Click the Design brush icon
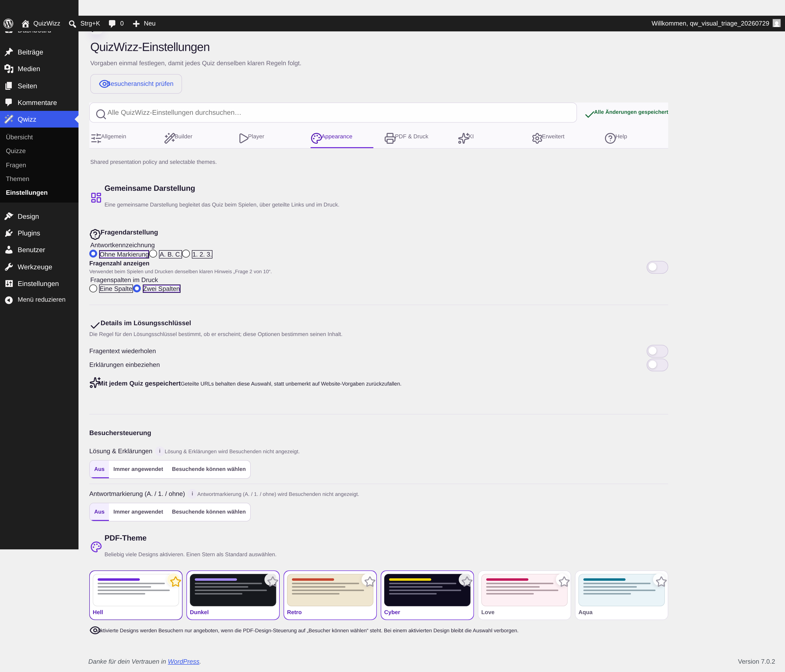The height and width of the screenshot is (672, 785). pyautogui.click(x=9, y=216)
